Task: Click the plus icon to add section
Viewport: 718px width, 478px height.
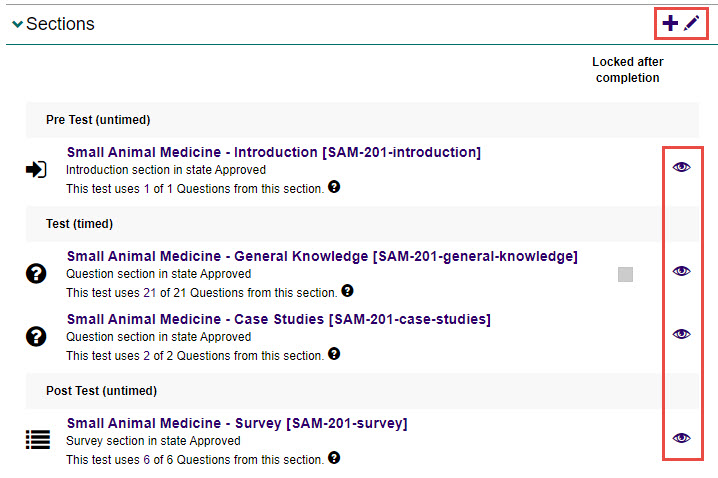Action: coord(670,24)
